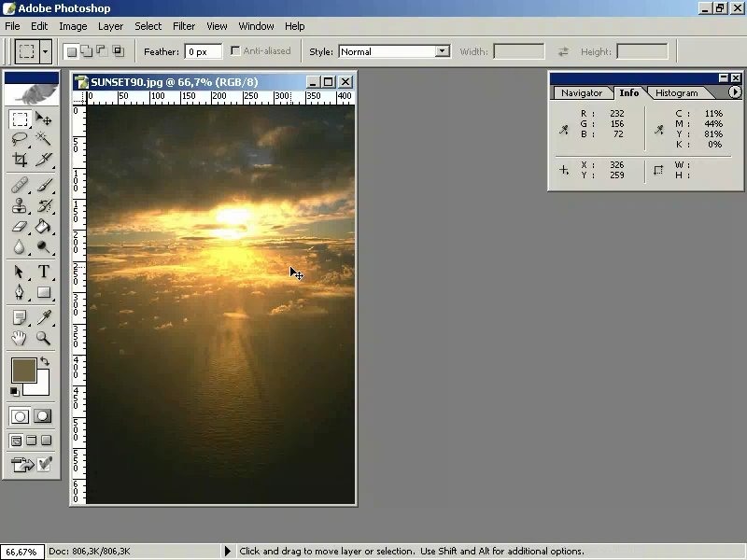Open the Select menu

click(x=148, y=26)
